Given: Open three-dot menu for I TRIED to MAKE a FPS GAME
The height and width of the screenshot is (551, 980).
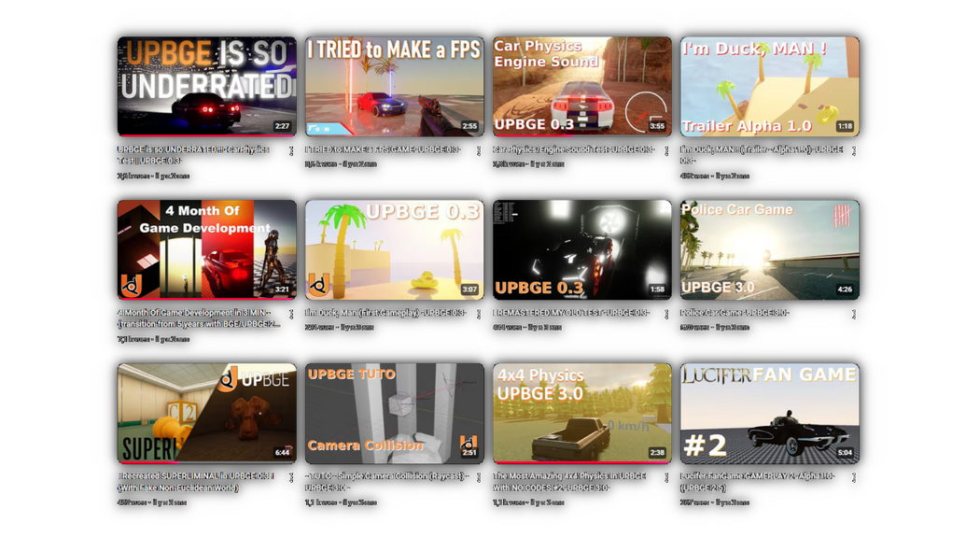Looking at the screenshot, I should pyautogui.click(x=479, y=151).
